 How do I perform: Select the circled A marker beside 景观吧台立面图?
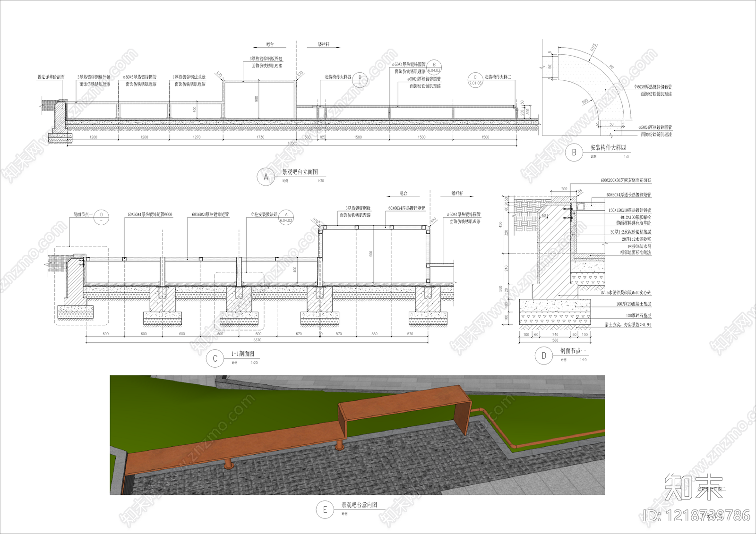point(266,177)
